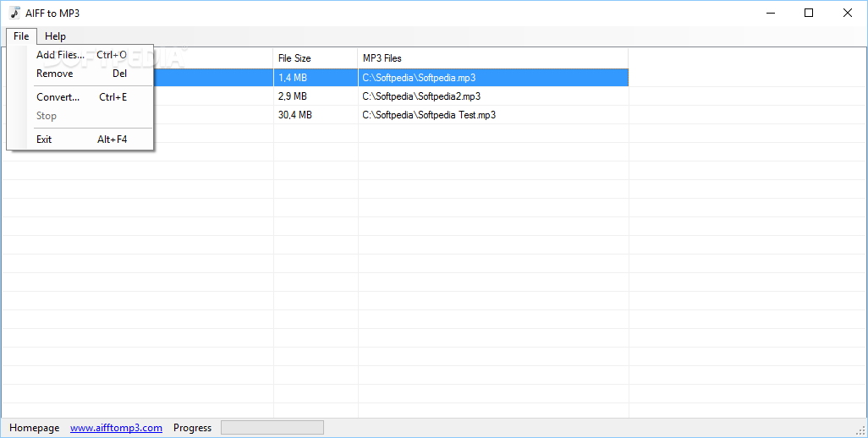Minimize the AIFF to MP3 window

tap(770, 13)
